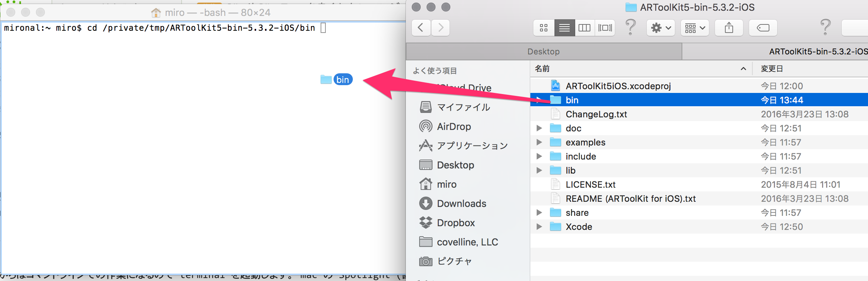Select the Desktop tab in Finder
This screenshot has width=868, height=281.
point(544,51)
